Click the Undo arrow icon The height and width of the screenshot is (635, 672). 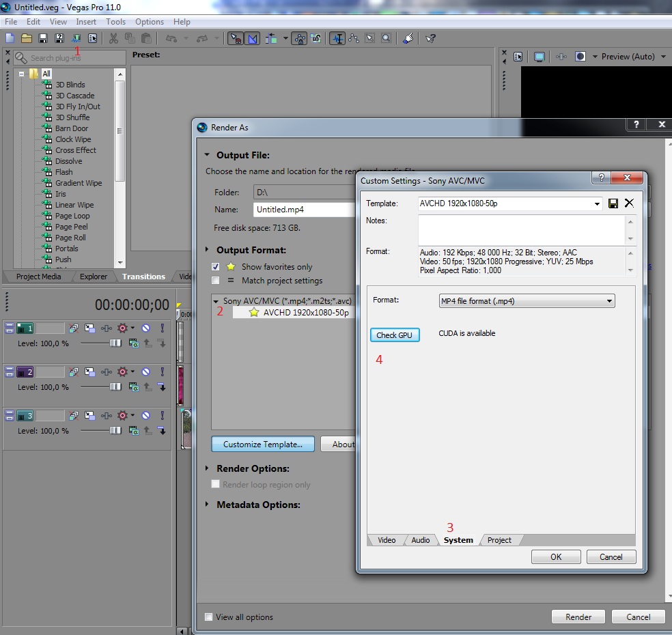click(x=171, y=38)
